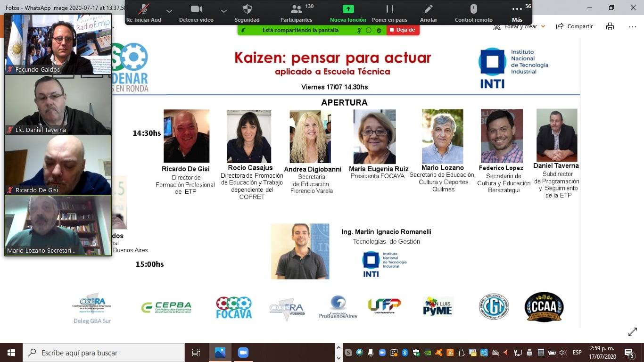Click the green Nueva función share icon
This screenshot has height=362, width=644.
pyautogui.click(x=348, y=13)
